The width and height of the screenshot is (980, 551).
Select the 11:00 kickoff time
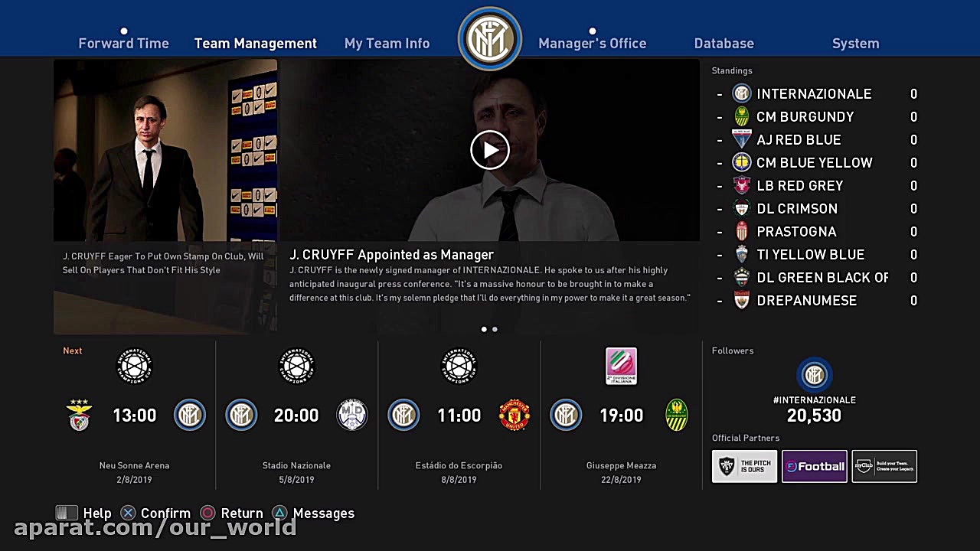pyautogui.click(x=459, y=416)
